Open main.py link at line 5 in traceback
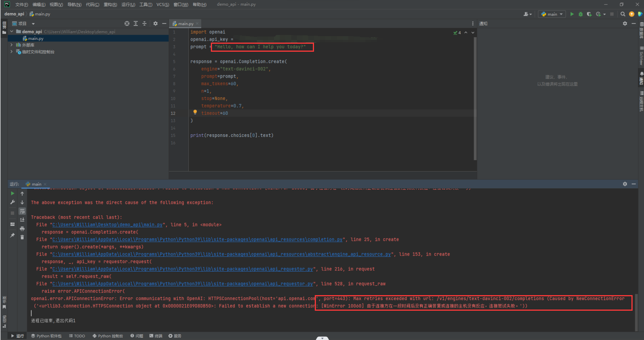644x340 pixels. coord(107,225)
